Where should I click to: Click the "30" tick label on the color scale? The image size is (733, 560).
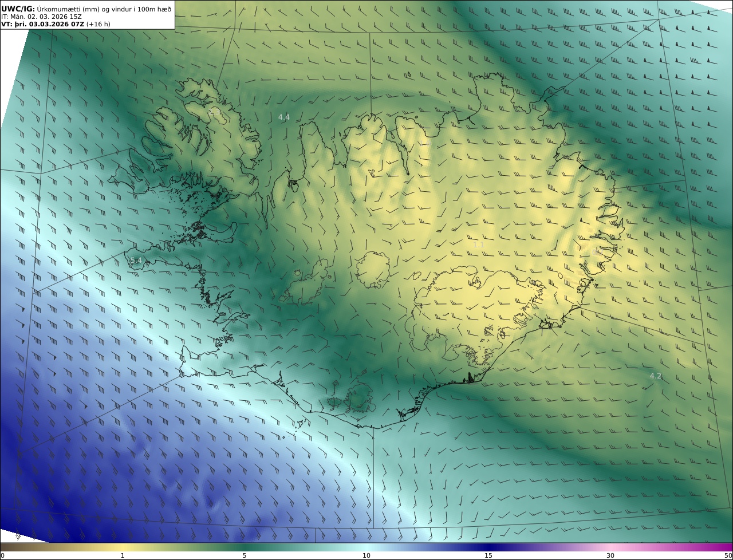click(x=610, y=555)
